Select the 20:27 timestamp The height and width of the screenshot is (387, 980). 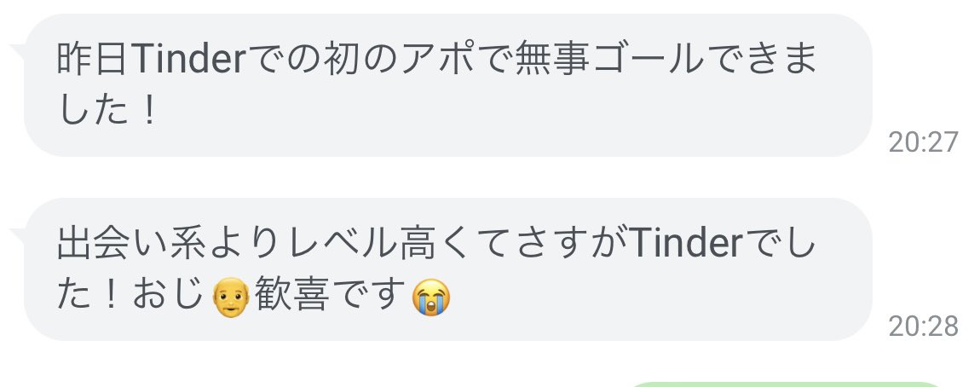923,142
